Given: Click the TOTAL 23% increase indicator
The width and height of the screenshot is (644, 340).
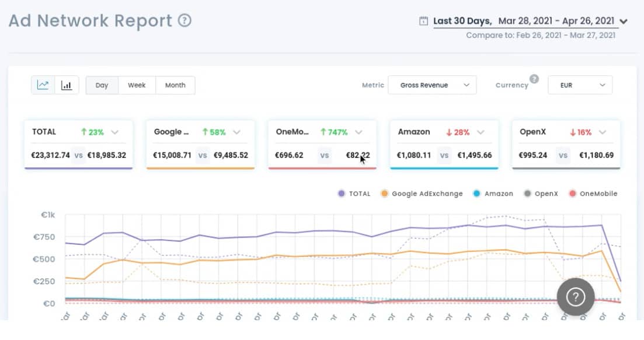Looking at the screenshot, I should (92, 132).
